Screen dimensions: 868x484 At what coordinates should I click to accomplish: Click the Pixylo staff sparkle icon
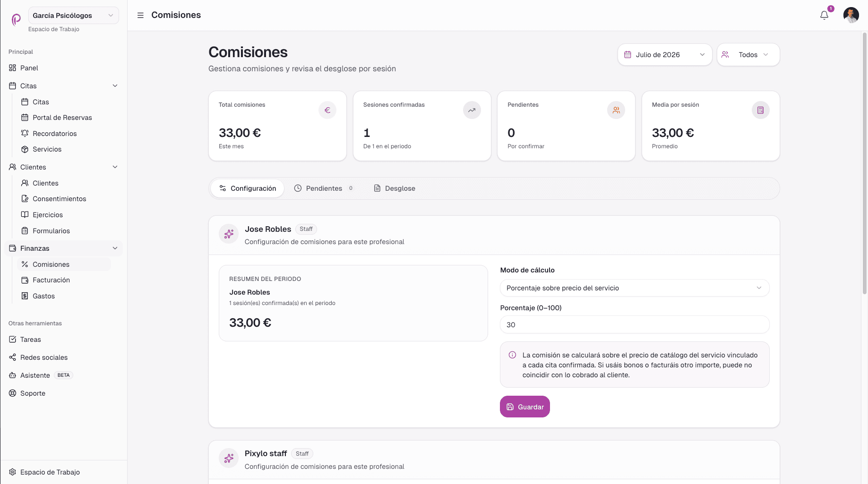tap(229, 458)
